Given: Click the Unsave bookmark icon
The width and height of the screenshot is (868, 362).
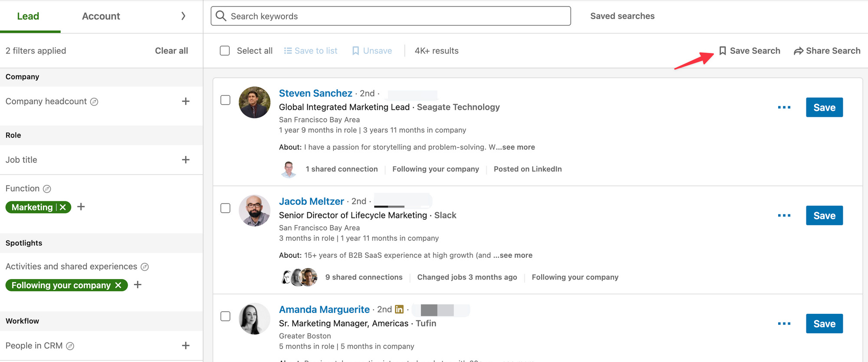Looking at the screenshot, I should coord(355,51).
